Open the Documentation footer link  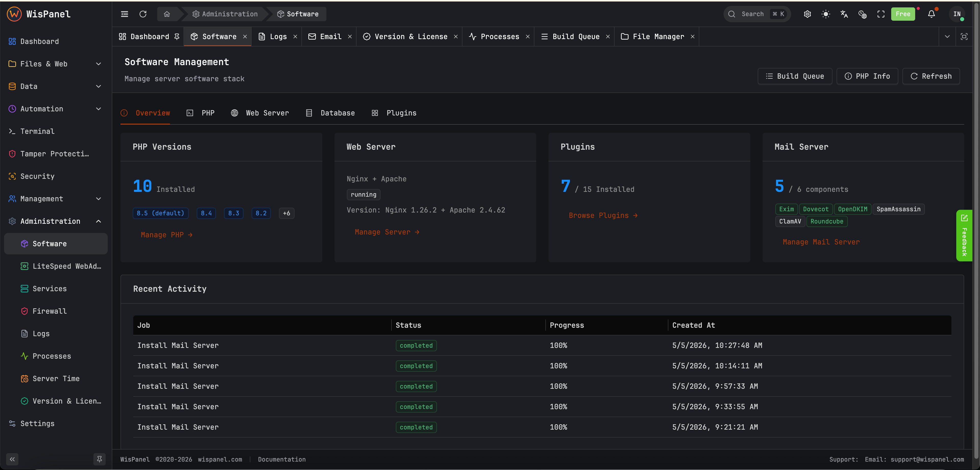(281, 459)
